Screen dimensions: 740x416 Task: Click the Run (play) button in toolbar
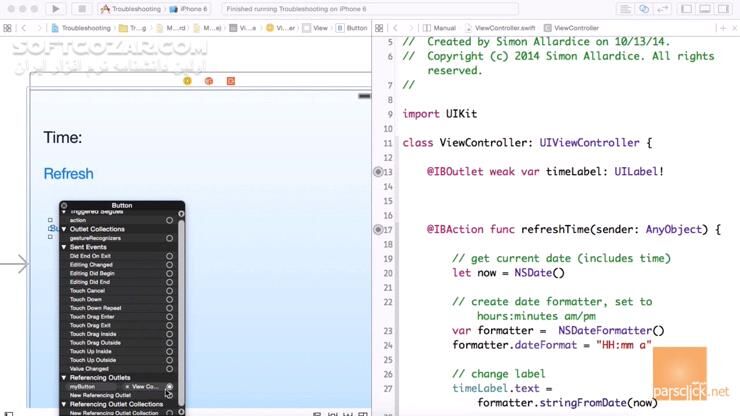55,8
